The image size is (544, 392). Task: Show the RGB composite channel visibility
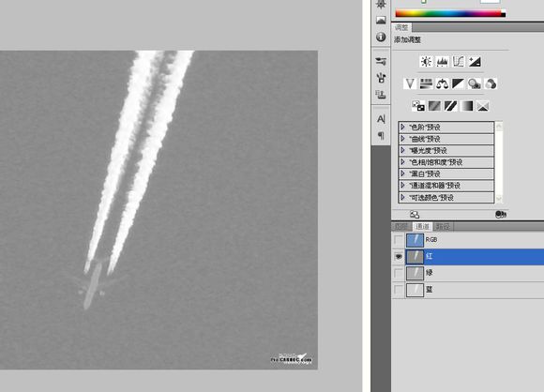click(399, 240)
